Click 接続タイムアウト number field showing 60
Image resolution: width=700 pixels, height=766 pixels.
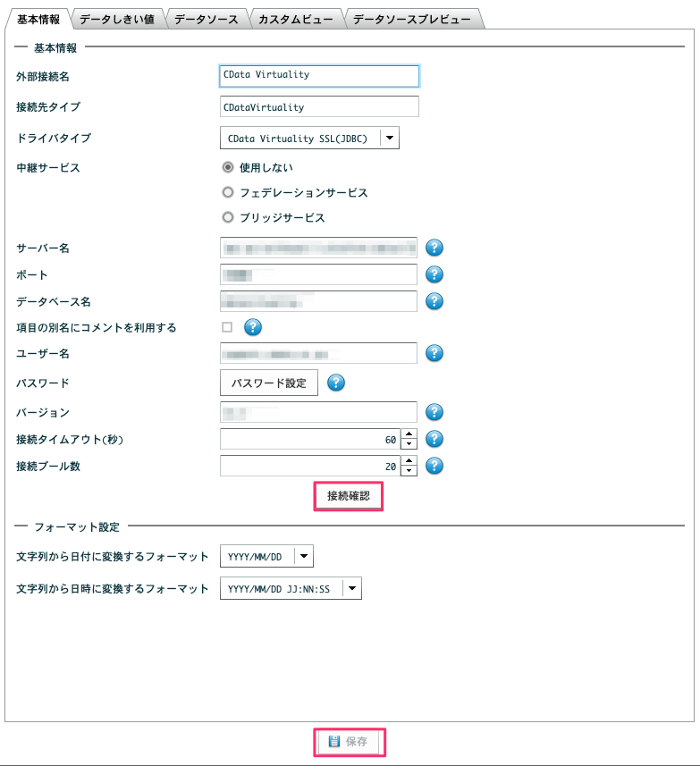point(310,439)
